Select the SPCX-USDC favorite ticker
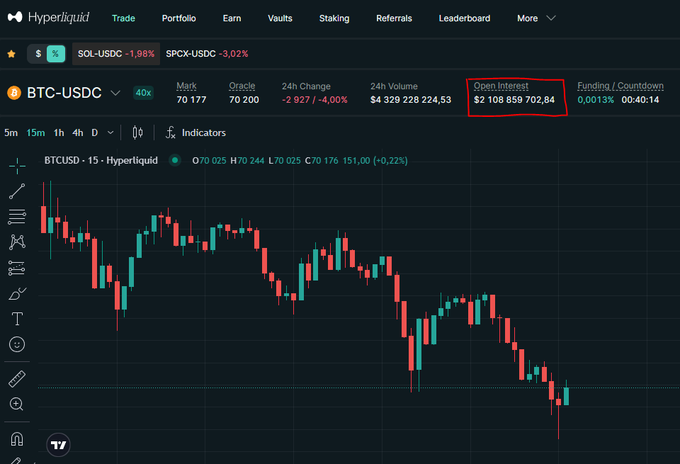The width and height of the screenshot is (680, 464). [207, 54]
